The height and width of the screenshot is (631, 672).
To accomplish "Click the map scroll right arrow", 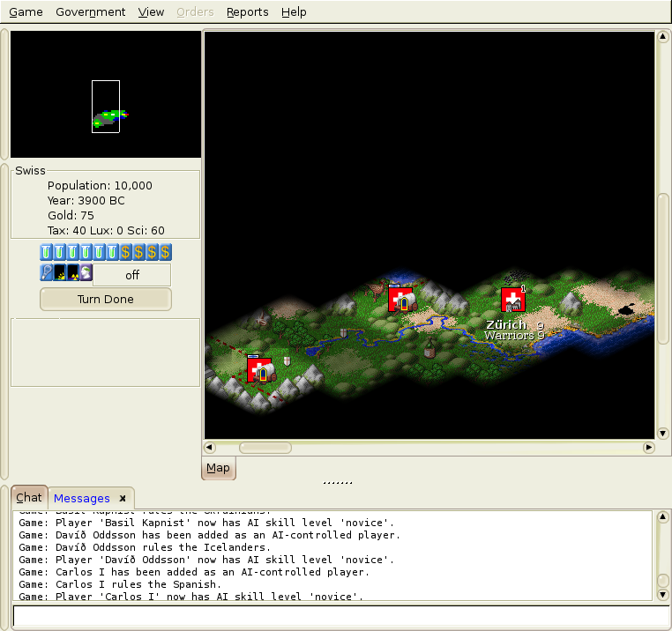I will click(649, 447).
